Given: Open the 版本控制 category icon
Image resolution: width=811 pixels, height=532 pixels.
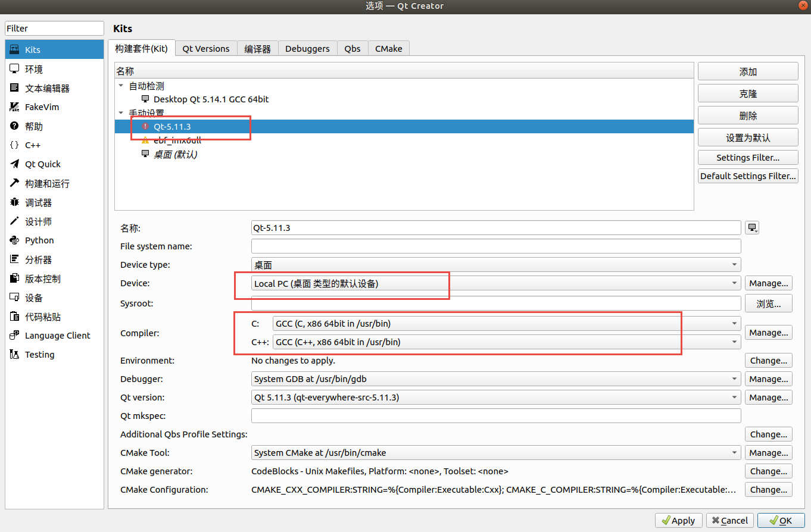Looking at the screenshot, I should click(15, 278).
